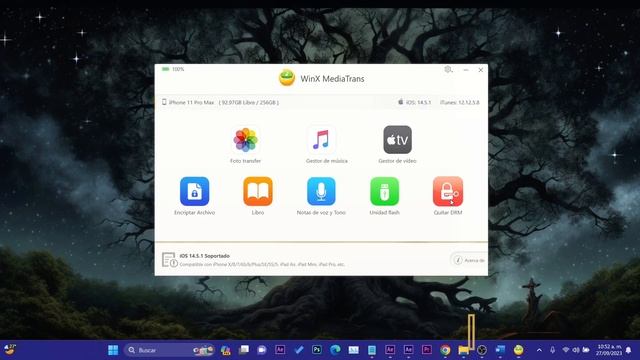This screenshot has width=640, height=360.
Task: Click the microphone tray icon
Action: pos(552,350)
